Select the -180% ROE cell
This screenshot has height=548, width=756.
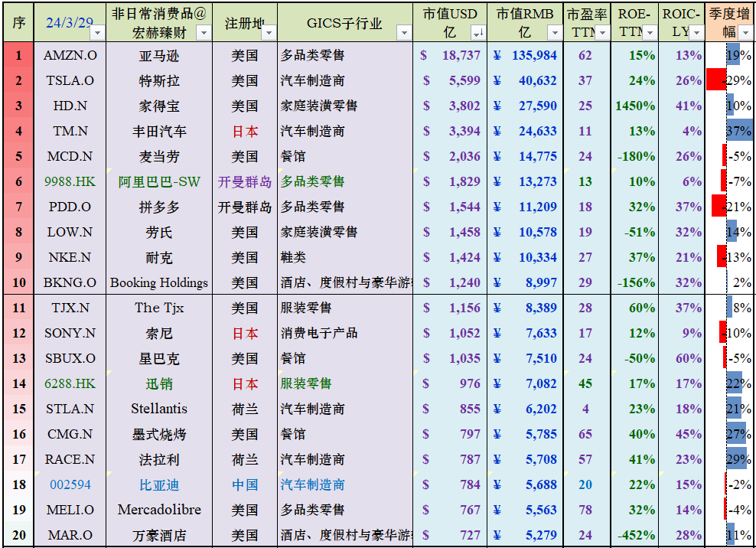pos(634,156)
